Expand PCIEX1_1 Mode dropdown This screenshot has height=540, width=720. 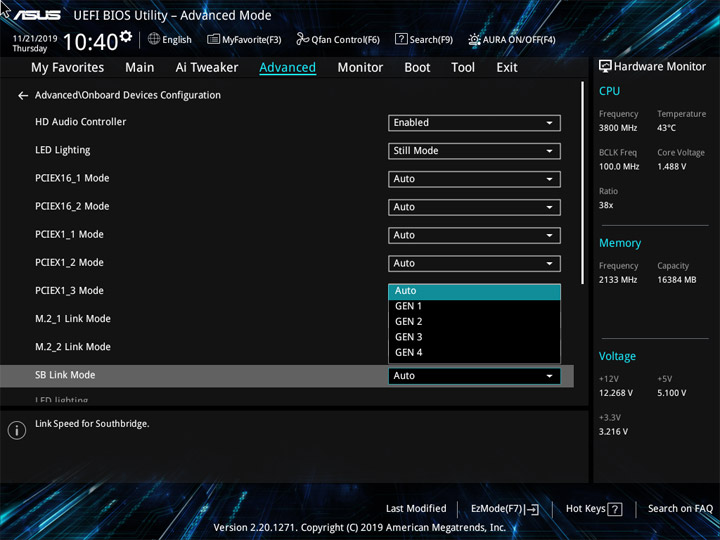pos(474,236)
